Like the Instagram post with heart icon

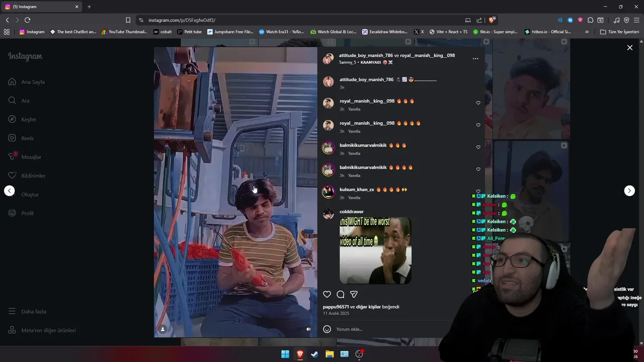[327, 294]
